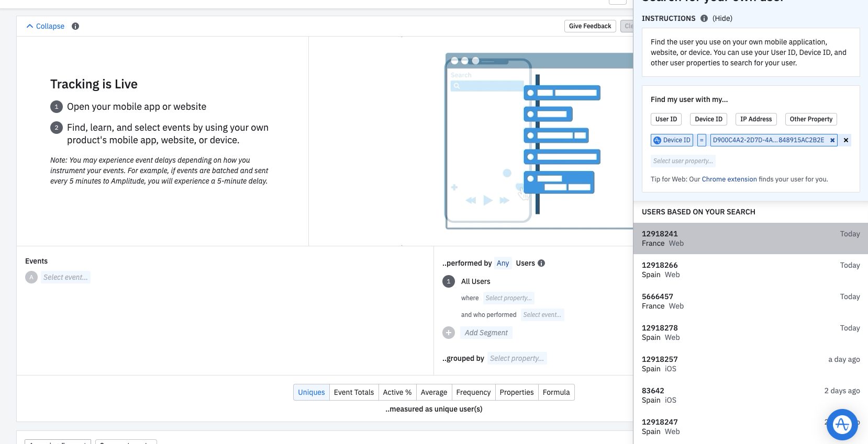868x444 pixels.
Task: Select user 83642 on iOS
Action: pyautogui.click(x=751, y=395)
